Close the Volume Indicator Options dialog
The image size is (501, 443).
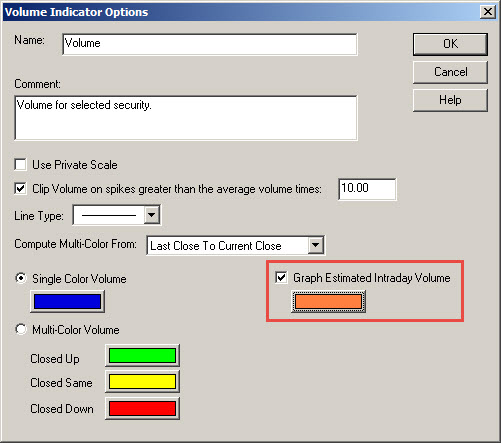tap(488, 12)
